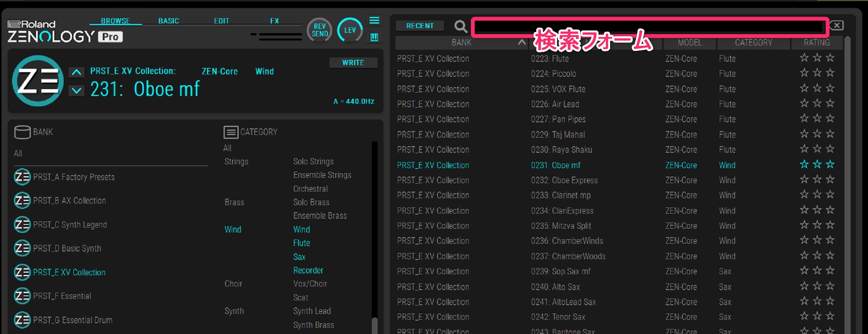
Task: Open the FX tab
Action: [275, 21]
